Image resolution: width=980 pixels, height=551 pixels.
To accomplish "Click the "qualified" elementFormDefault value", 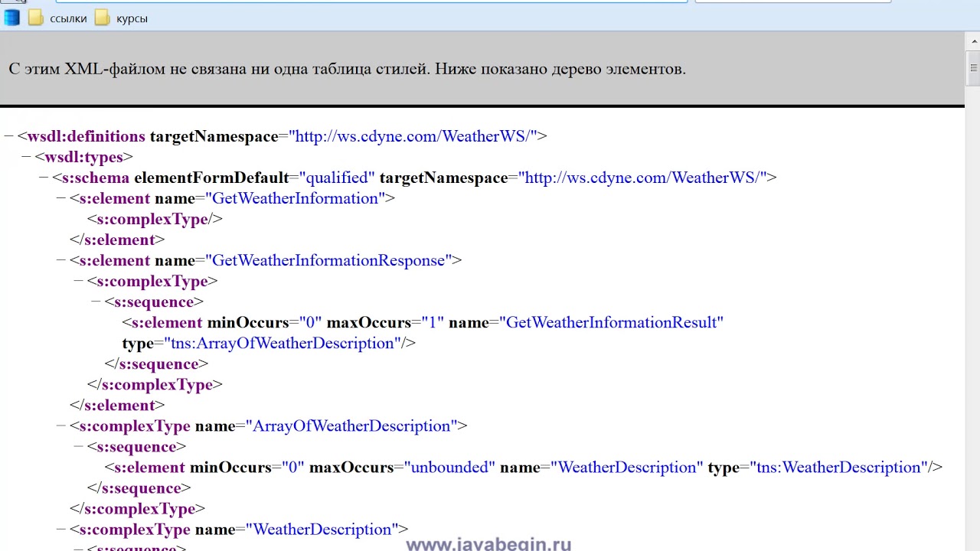I will click(337, 178).
